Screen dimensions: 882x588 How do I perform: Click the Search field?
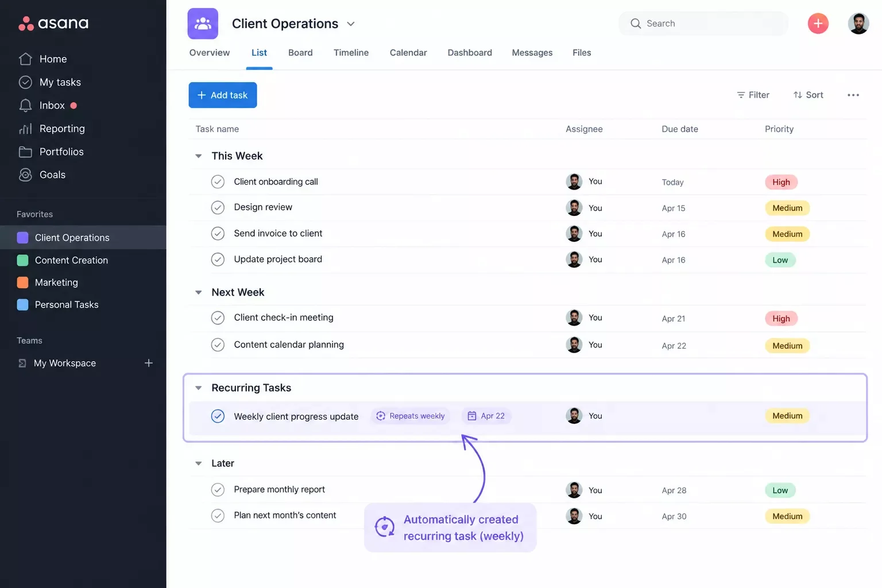(703, 24)
